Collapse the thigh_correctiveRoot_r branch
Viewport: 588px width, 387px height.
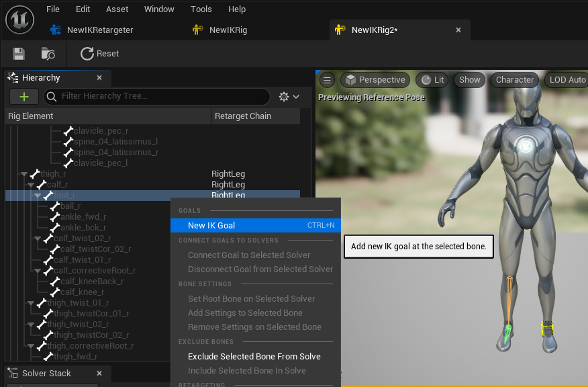(x=31, y=346)
